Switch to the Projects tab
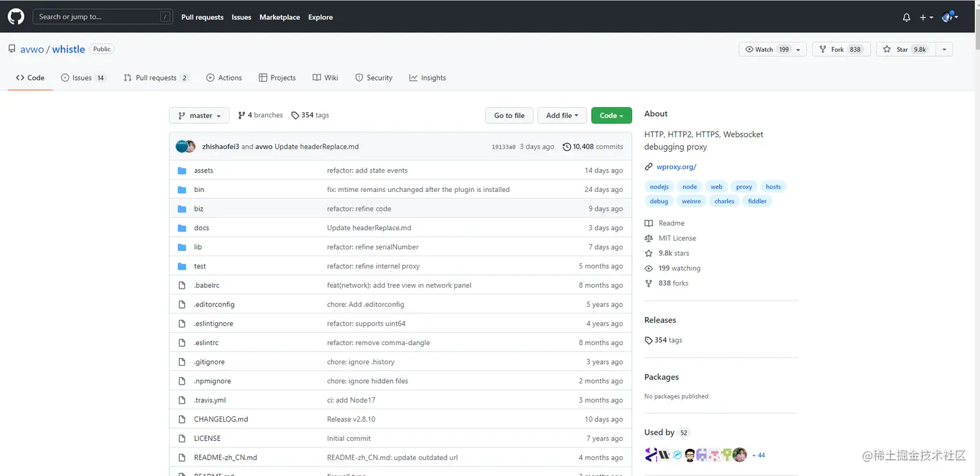The width and height of the screenshot is (980, 476). coord(277,78)
